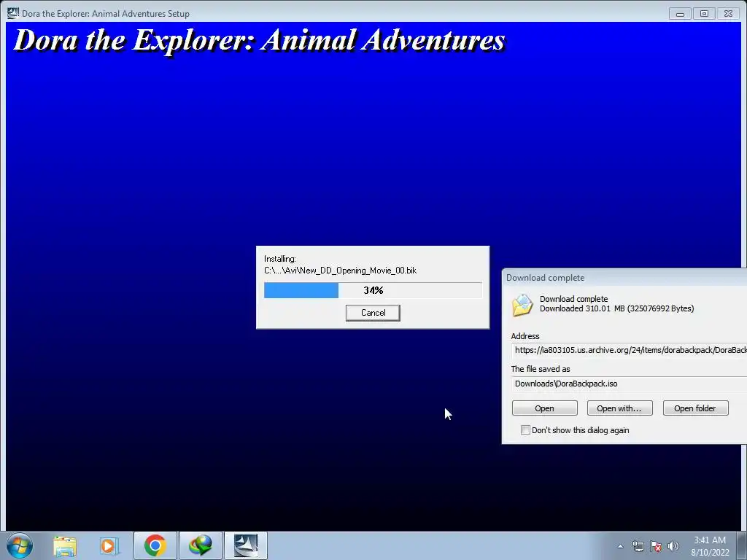The height and width of the screenshot is (560, 747).
Task: Open Action Center flag icon
Action: pyautogui.click(x=656, y=546)
